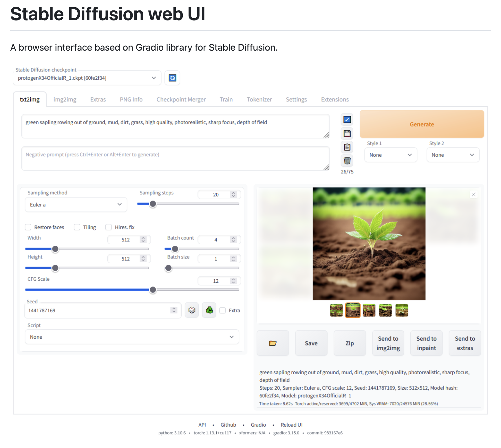Open the Extensions tab
501x448 pixels.
click(335, 99)
